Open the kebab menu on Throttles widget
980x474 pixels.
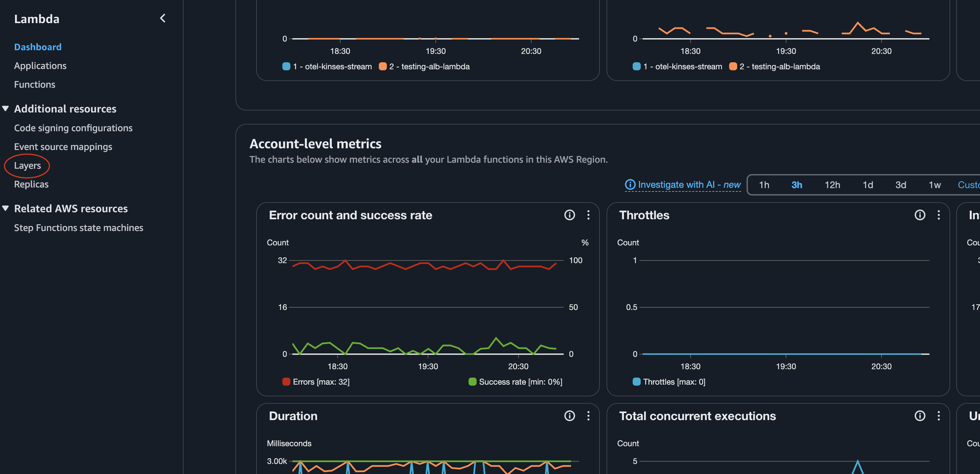point(939,215)
